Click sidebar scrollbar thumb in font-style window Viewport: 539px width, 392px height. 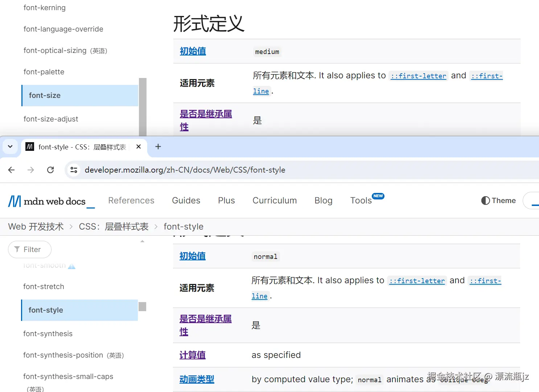142,306
